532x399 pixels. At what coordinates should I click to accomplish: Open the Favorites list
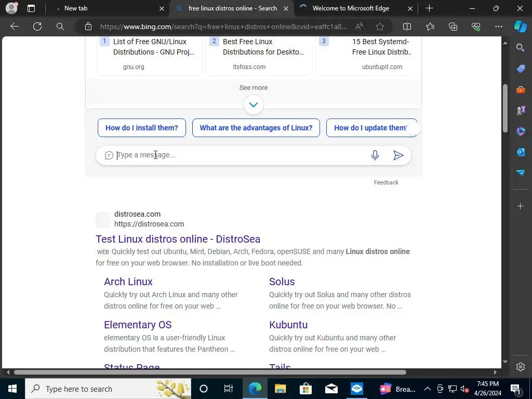430,26
